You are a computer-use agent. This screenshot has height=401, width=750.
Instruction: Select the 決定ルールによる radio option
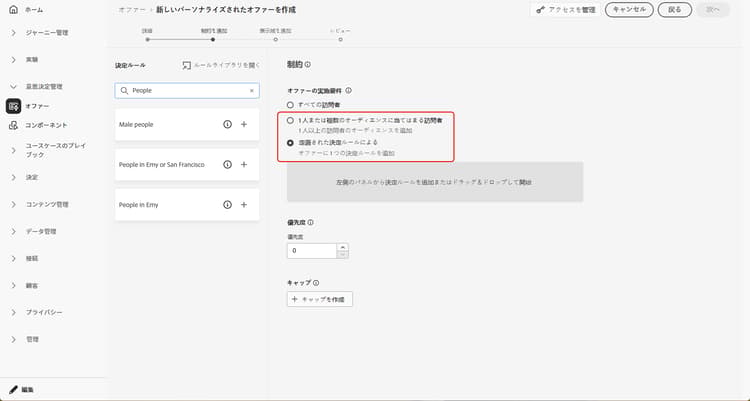(x=290, y=143)
